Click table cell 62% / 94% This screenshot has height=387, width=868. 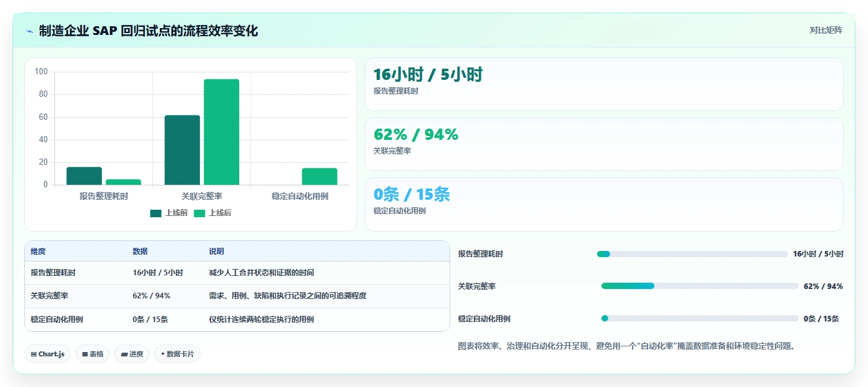151,296
